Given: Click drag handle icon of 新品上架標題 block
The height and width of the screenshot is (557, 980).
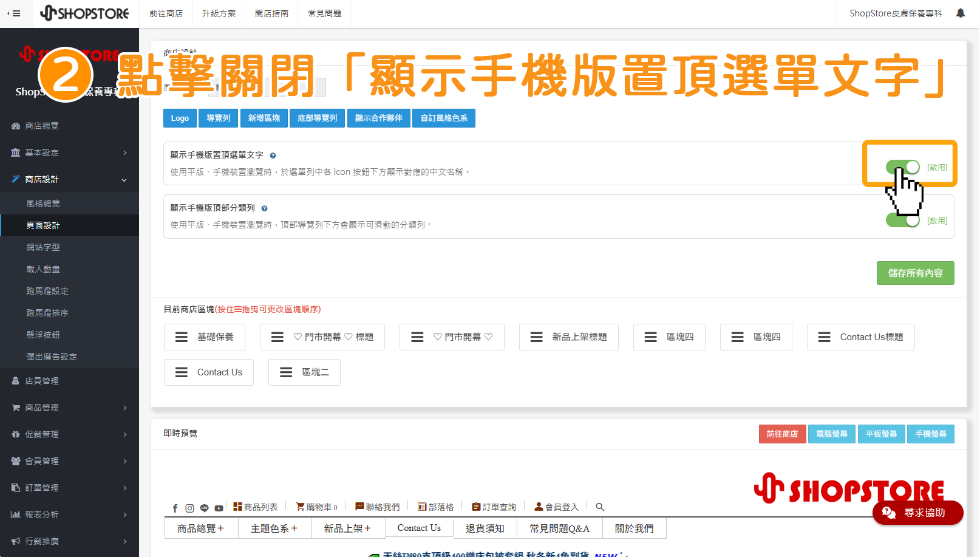Looking at the screenshot, I should 537,337.
